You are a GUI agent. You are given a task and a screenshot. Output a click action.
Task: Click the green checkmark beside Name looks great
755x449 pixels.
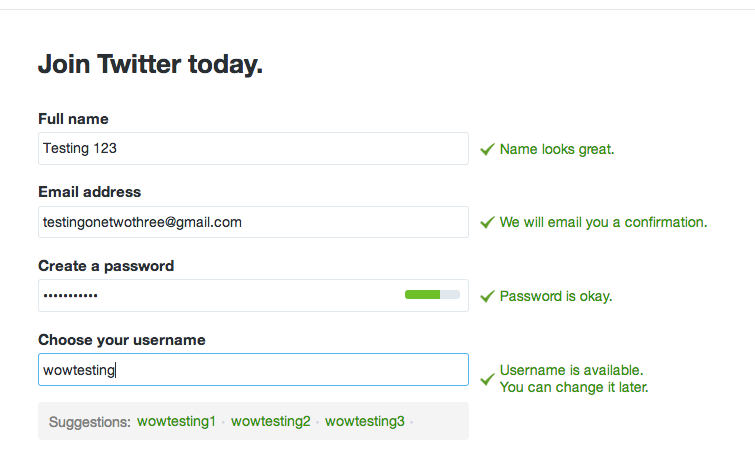487,149
